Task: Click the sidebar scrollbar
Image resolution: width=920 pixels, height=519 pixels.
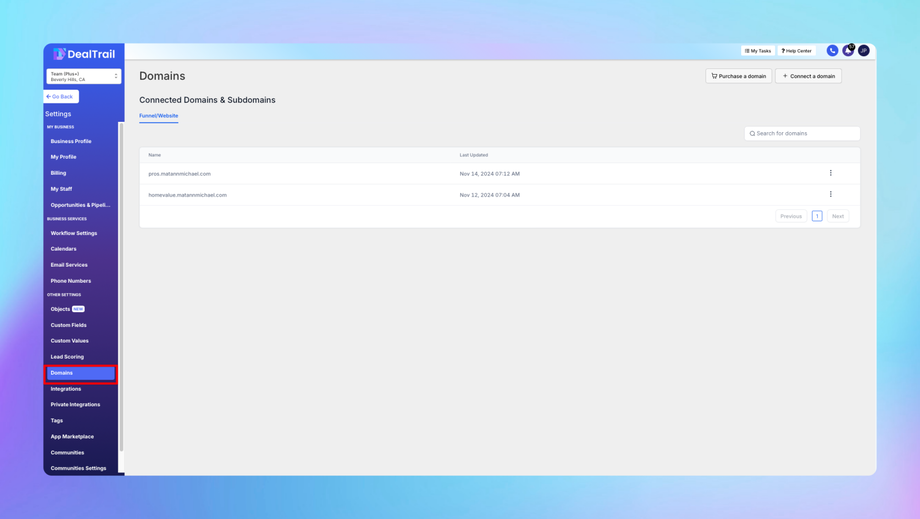Action: (121, 287)
